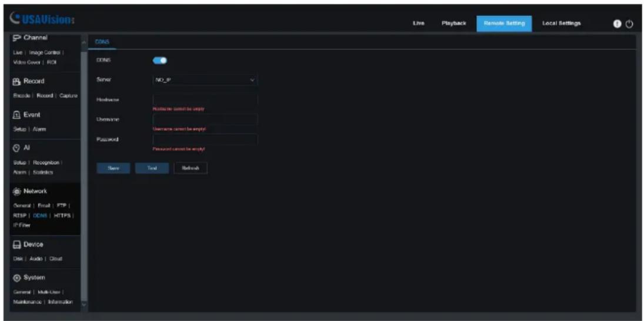Open Alarm under AI section

20,173
